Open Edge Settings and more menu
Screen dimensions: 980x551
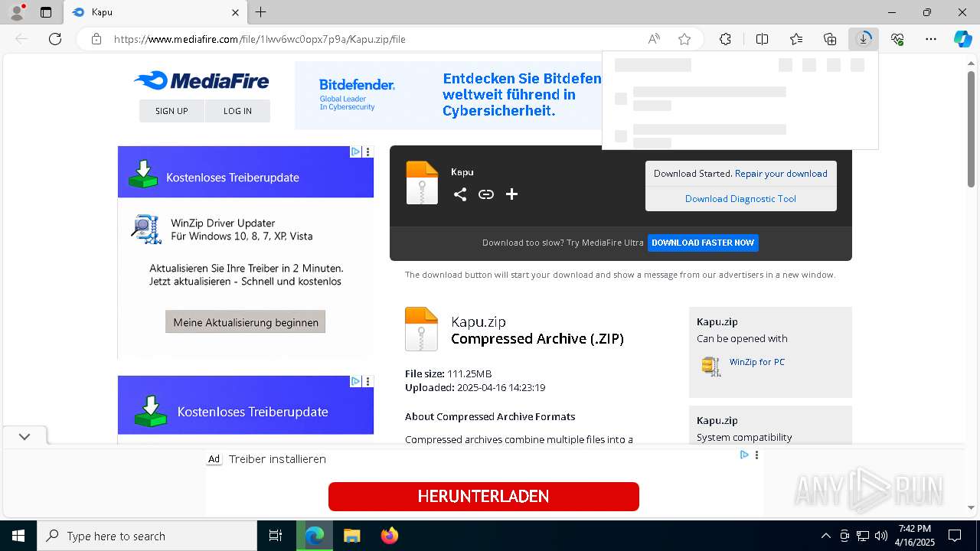(931, 39)
